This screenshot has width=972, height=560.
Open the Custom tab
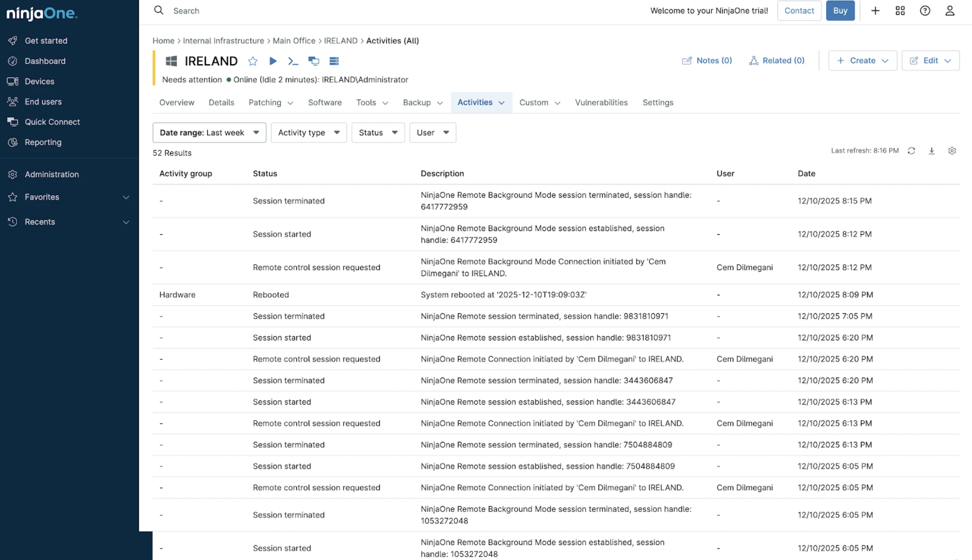[x=539, y=102]
